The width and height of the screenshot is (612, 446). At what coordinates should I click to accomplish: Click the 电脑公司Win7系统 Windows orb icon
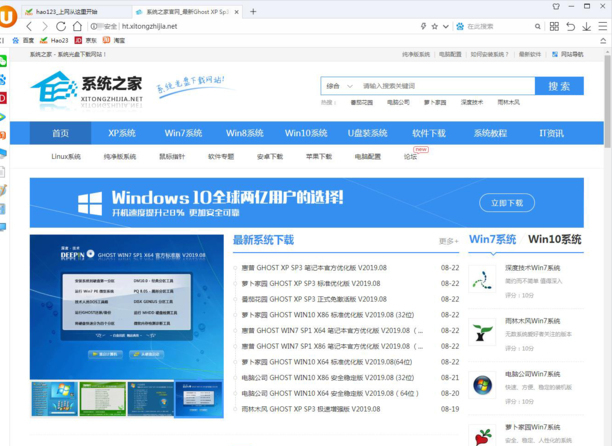tap(482, 385)
